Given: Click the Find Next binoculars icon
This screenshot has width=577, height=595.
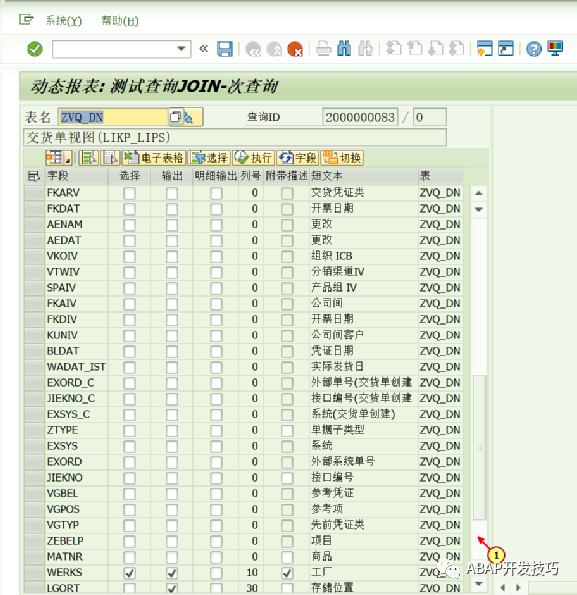Looking at the screenshot, I should (x=365, y=49).
